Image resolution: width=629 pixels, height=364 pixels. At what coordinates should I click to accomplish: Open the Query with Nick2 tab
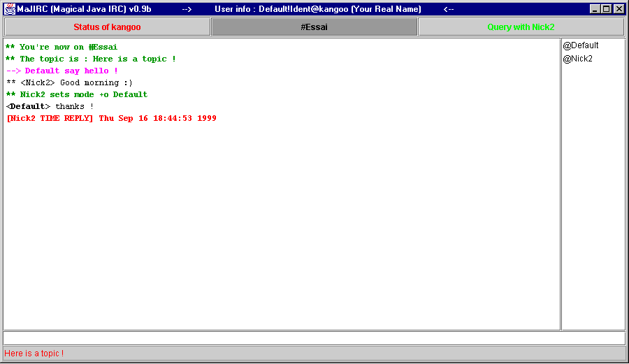(521, 27)
